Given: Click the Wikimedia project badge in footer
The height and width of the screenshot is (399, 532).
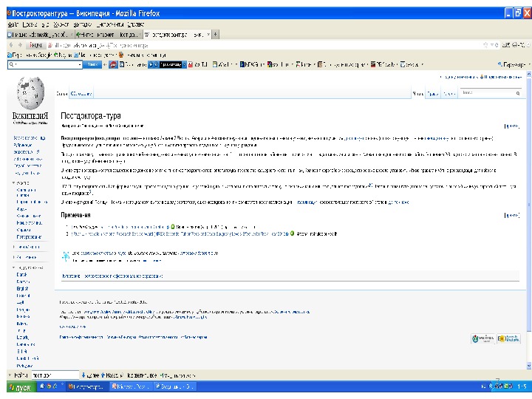Looking at the screenshot, I should click(x=483, y=338).
